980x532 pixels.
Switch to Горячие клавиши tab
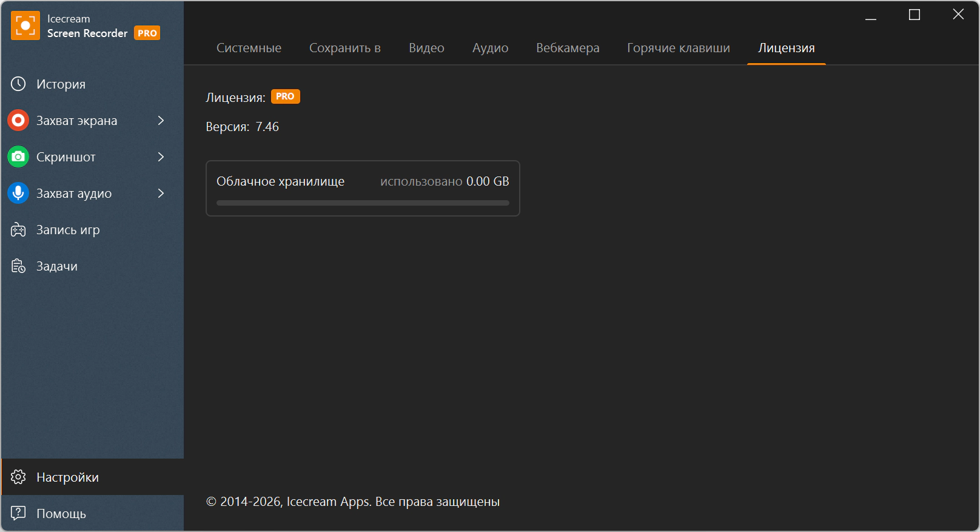679,48
